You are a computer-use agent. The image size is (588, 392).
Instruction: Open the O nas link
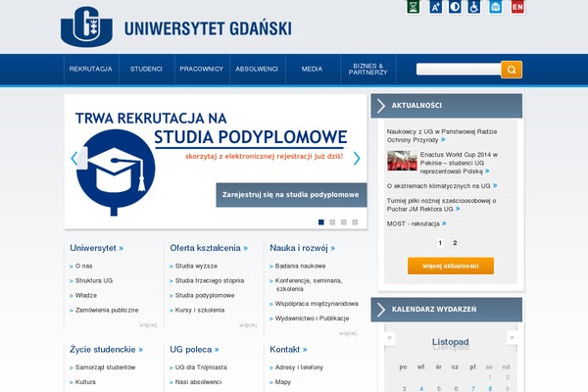(83, 266)
